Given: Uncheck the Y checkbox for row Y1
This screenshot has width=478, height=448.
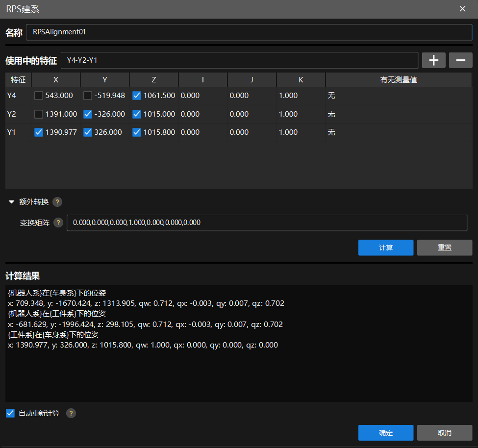Looking at the screenshot, I should 88,132.
